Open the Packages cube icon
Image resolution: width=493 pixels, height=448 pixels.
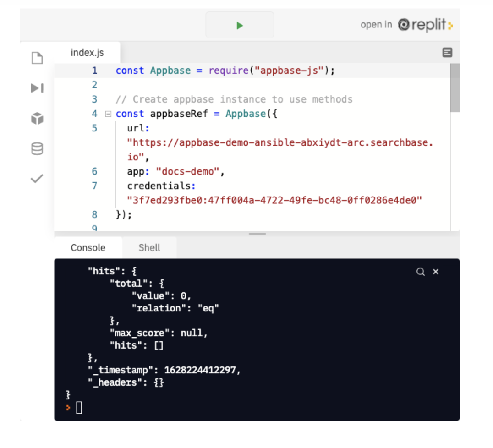pyautogui.click(x=37, y=119)
